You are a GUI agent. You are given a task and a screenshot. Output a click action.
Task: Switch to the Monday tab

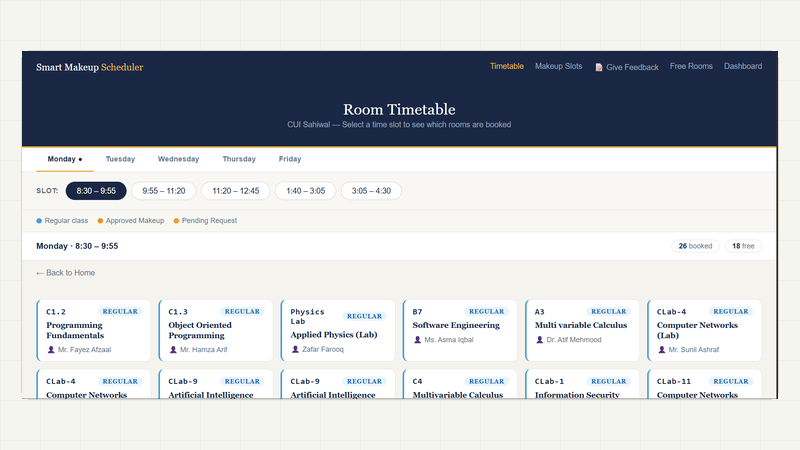(65, 159)
